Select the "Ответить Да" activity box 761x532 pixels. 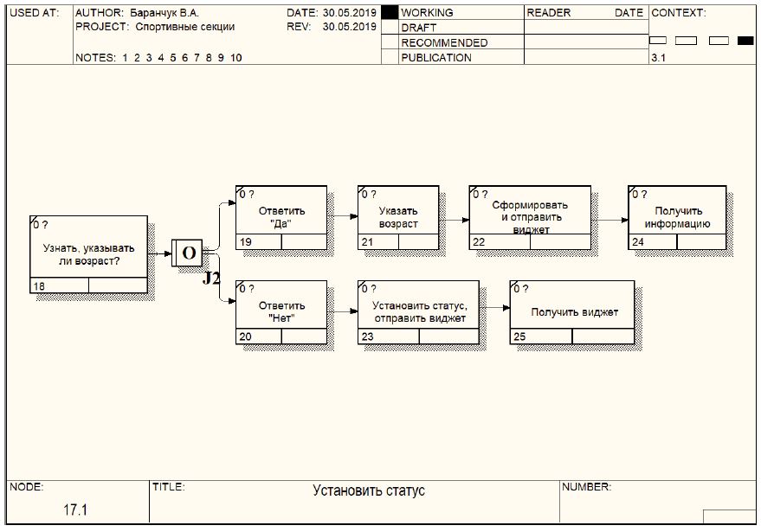coord(281,217)
